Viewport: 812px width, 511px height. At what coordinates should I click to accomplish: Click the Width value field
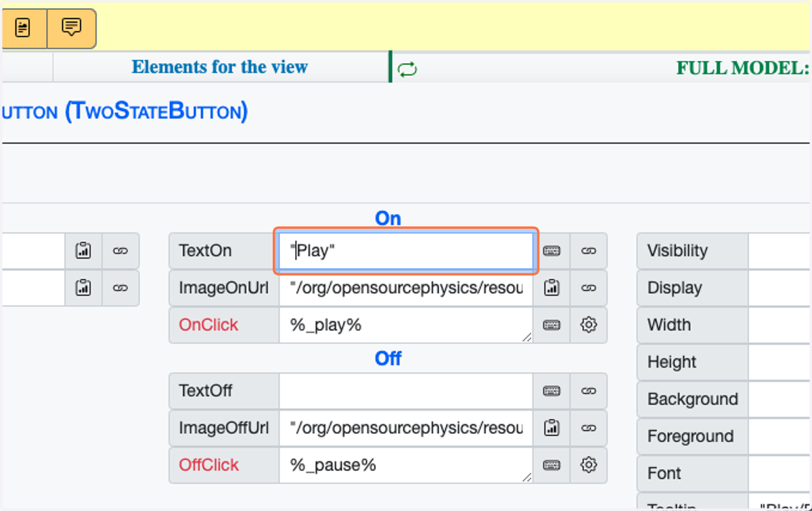click(x=780, y=325)
